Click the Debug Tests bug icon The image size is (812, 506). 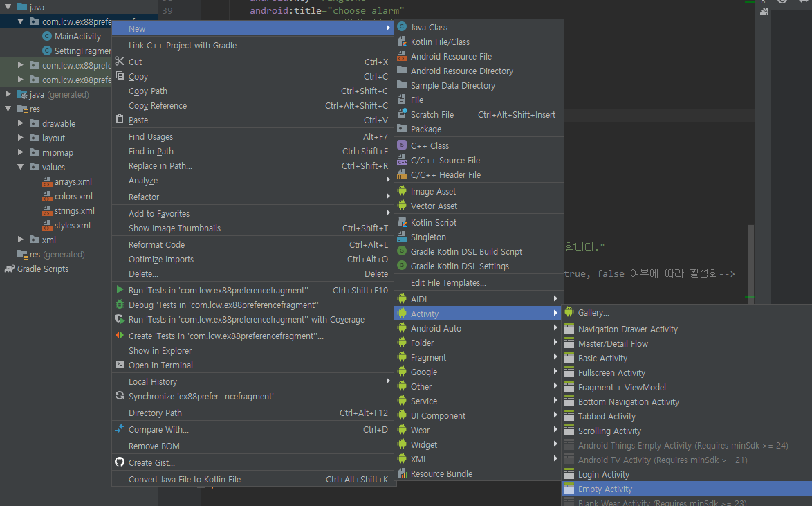coord(120,305)
